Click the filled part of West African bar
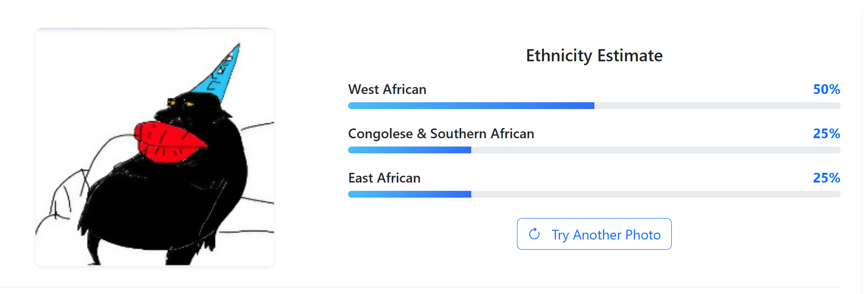 (471, 106)
